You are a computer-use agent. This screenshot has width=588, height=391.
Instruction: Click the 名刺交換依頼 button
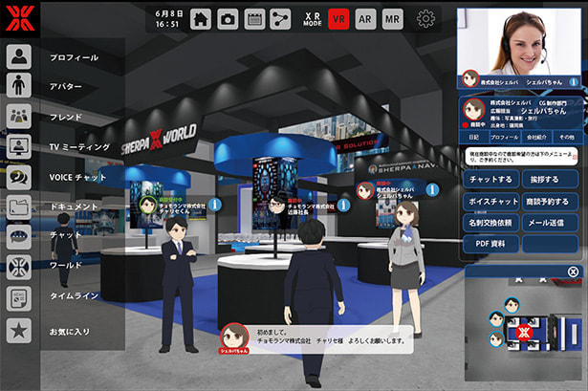tap(491, 223)
